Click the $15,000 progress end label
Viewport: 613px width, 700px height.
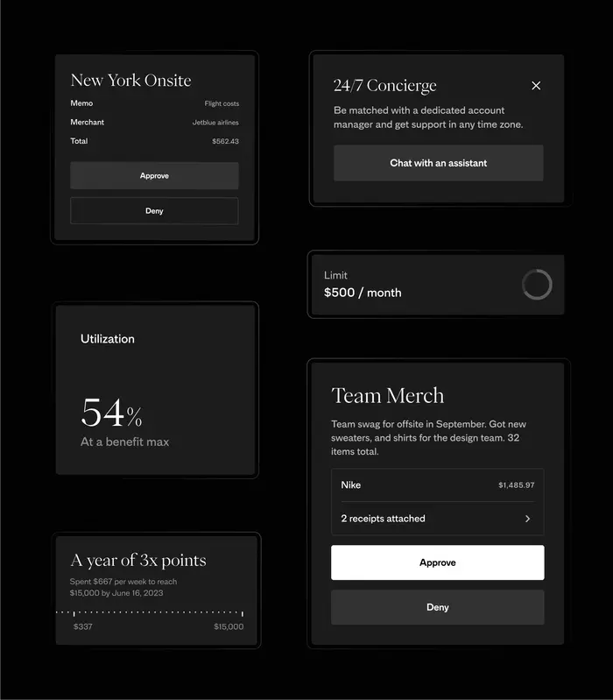pos(229,626)
